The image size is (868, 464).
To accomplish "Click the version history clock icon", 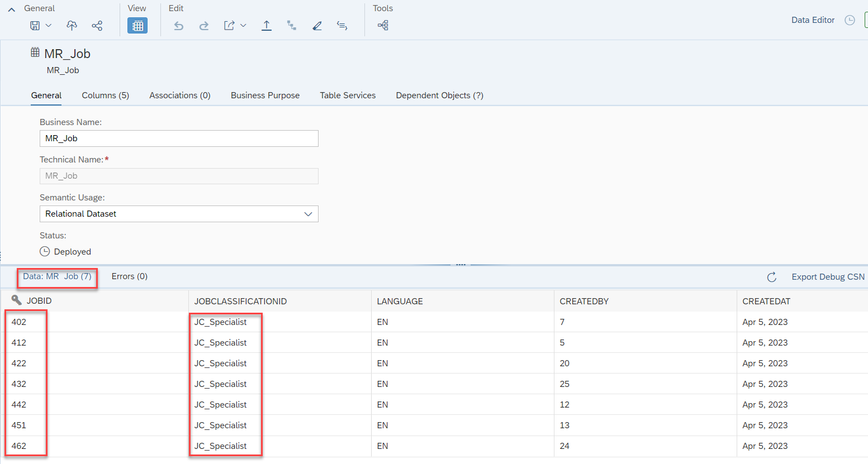I will coord(850,20).
